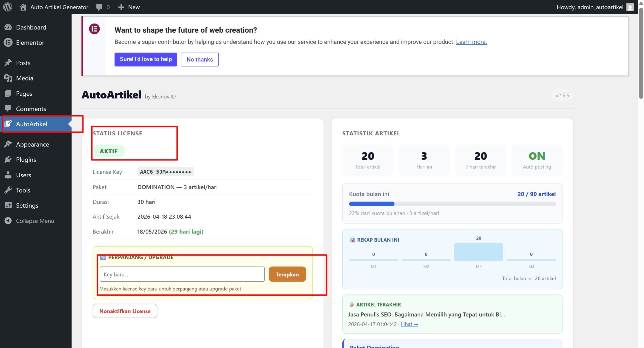Click the admin user avatar

tap(630, 7)
